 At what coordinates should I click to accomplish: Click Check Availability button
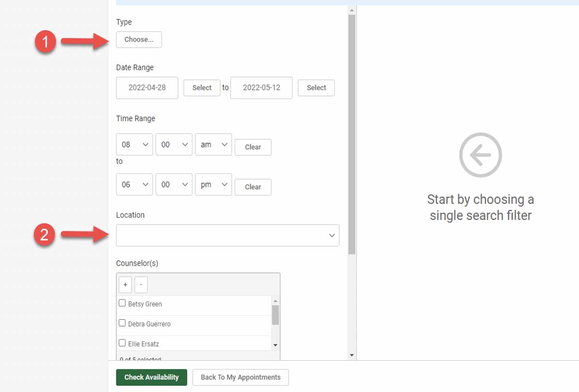151,377
